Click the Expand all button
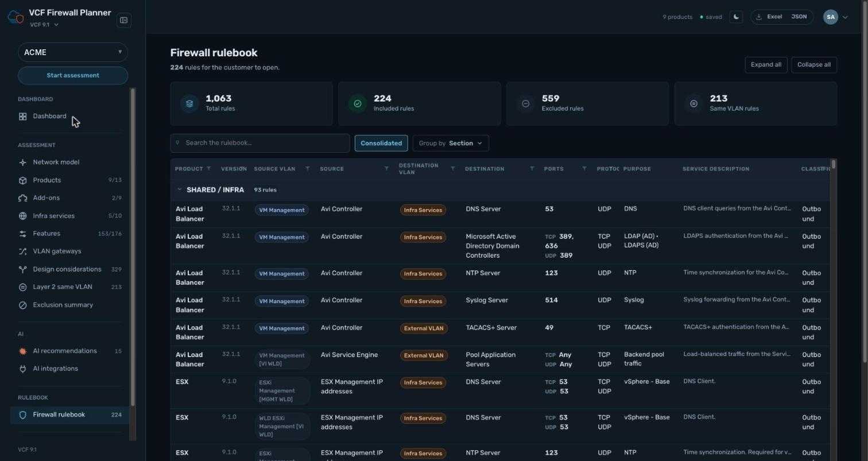Viewport: 868px width, 461px height. 766,65
